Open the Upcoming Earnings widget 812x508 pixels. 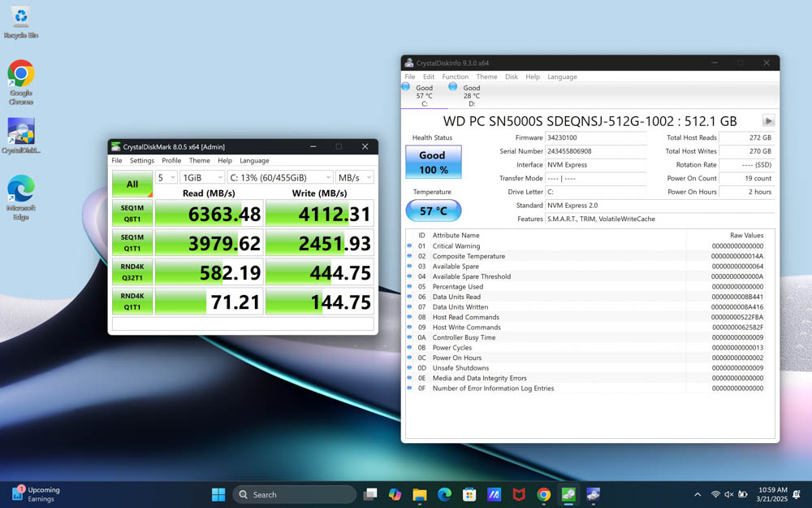pyautogui.click(x=36, y=494)
